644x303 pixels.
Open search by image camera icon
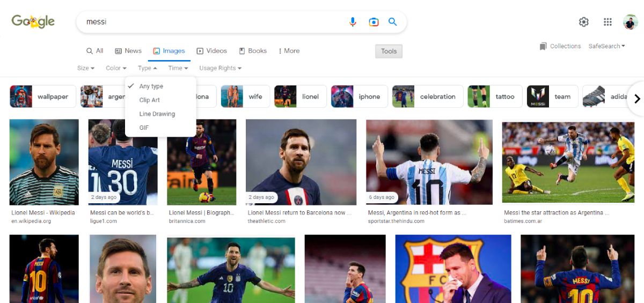point(374,22)
